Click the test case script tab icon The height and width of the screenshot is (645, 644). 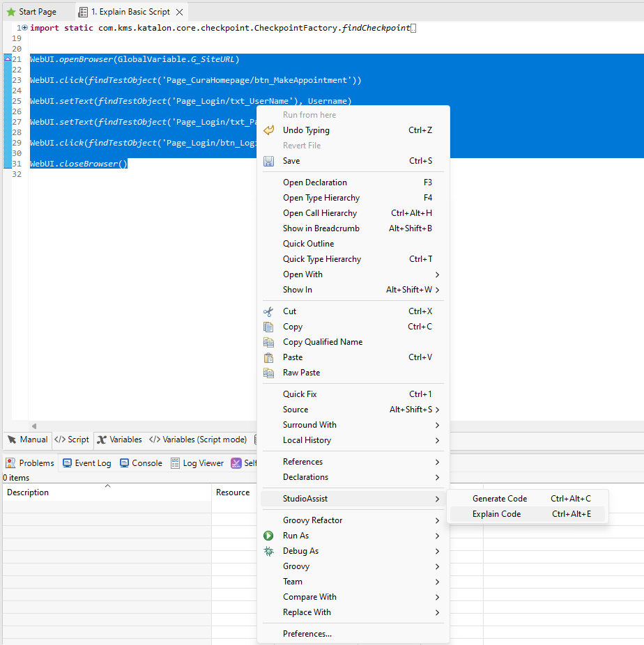click(x=83, y=12)
